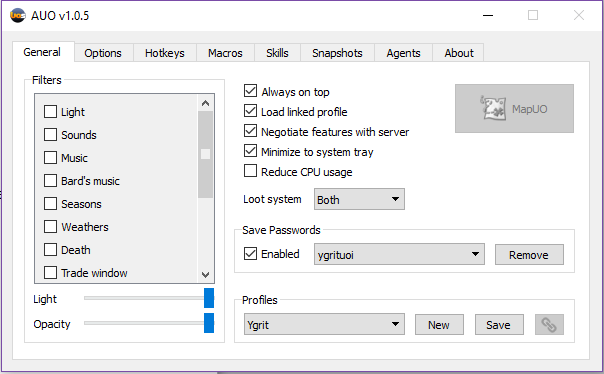This screenshot has height=374, width=604.
Task: Open the MapUO map button
Action: [x=514, y=109]
